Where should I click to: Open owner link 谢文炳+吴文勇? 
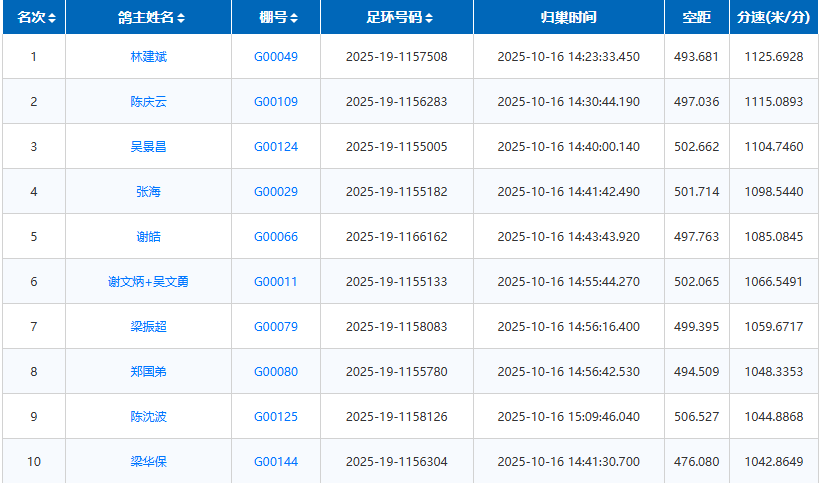click(x=148, y=282)
